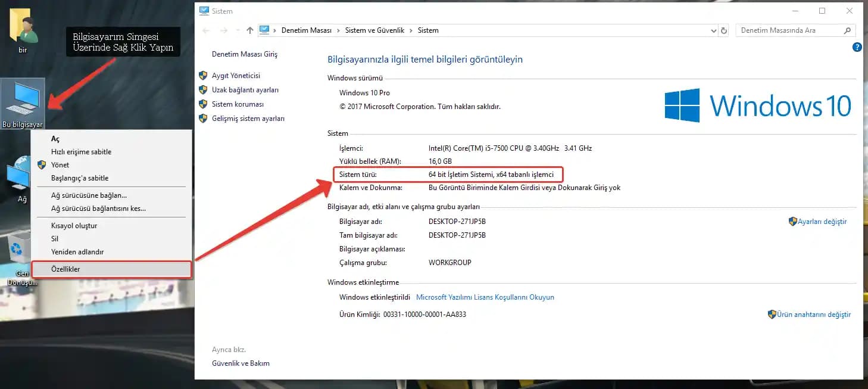Open Aygıt Yöneticisi from left panel
Screen dimensions: 868x389
[x=236, y=76]
